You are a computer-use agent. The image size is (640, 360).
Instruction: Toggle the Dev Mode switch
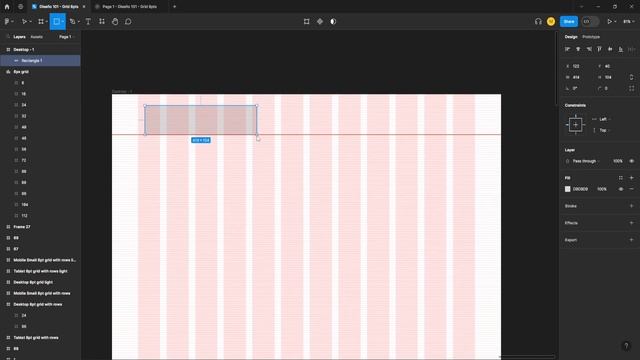[x=590, y=22]
